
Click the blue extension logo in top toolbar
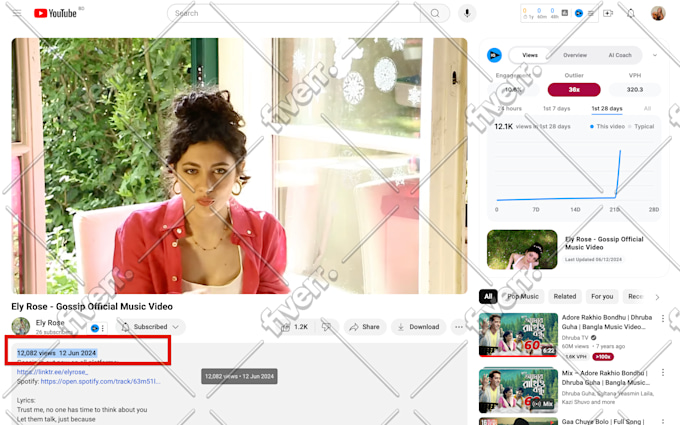tap(579, 13)
